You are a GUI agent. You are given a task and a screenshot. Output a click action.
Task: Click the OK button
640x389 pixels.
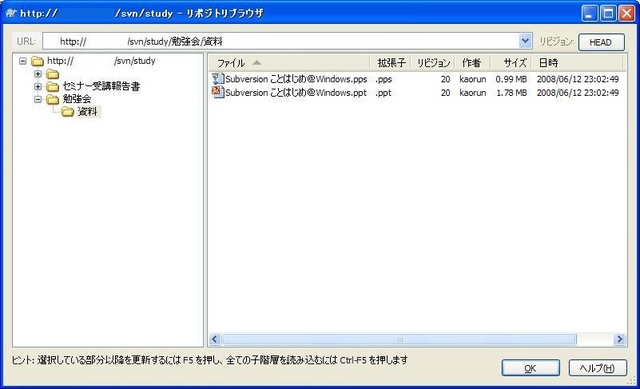(530, 368)
